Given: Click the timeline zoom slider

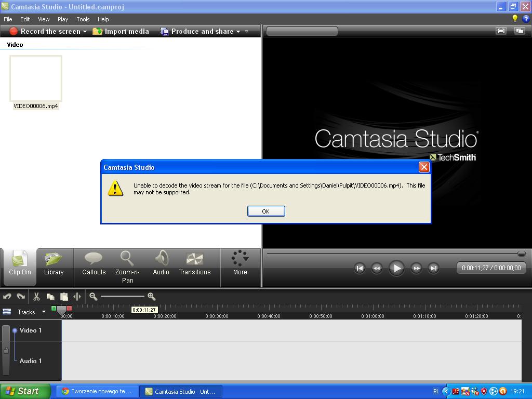Looking at the screenshot, I should coord(122,297).
